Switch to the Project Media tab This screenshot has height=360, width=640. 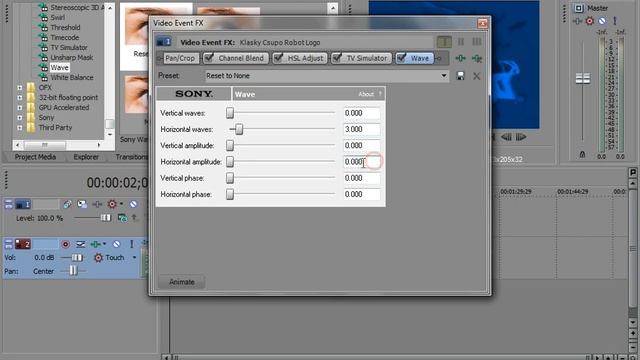[x=35, y=157]
